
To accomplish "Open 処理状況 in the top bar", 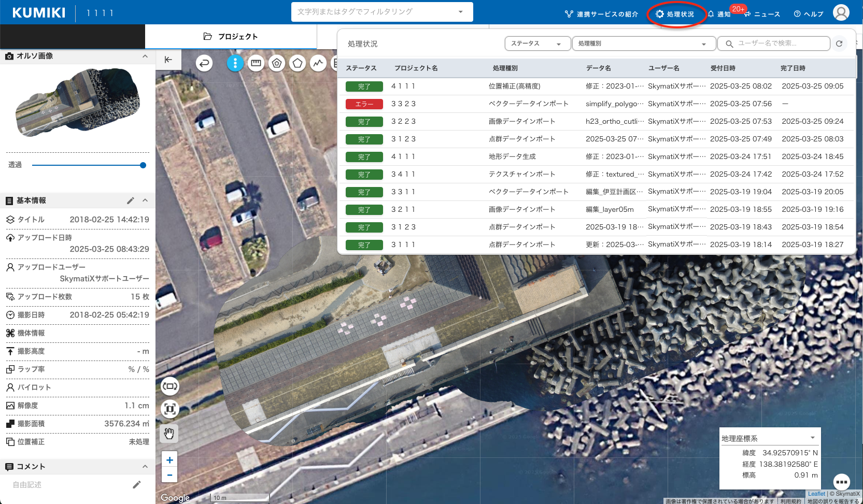I will click(675, 14).
